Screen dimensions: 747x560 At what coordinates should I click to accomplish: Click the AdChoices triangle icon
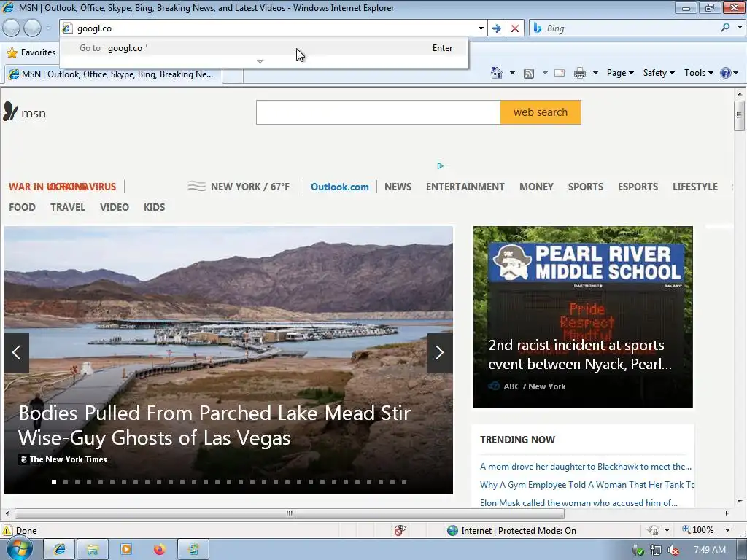(x=440, y=166)
